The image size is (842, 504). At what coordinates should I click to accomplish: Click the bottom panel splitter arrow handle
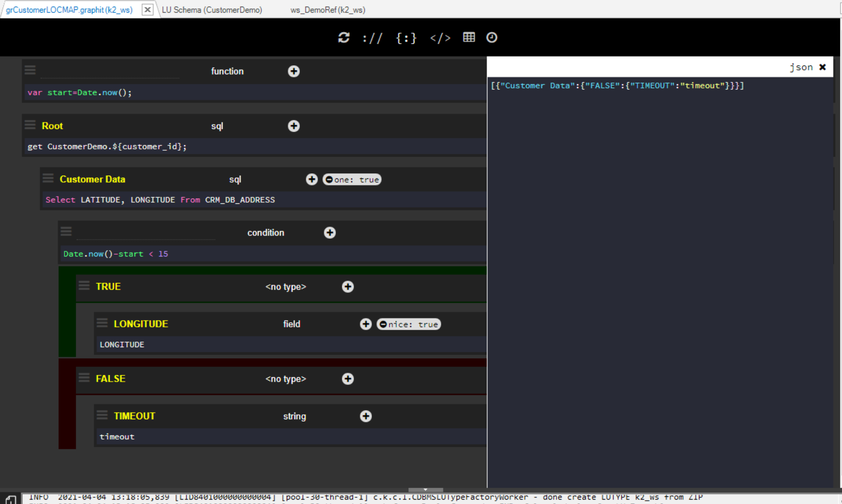click(x=426, y=490)
